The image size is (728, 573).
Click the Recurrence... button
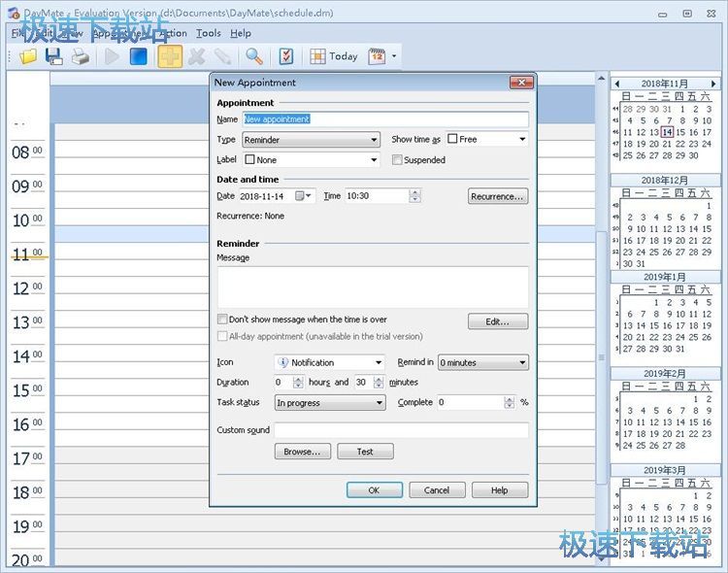497,196
